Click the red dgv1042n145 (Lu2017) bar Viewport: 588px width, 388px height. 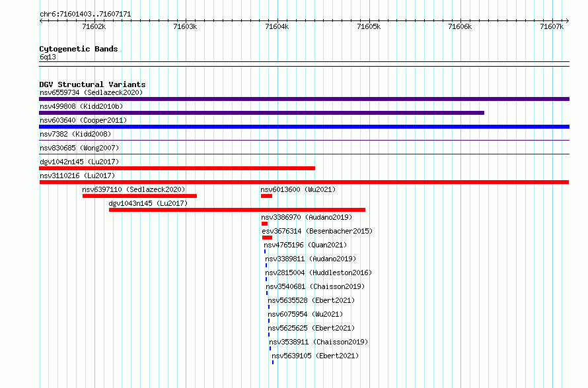coord(177,168)
